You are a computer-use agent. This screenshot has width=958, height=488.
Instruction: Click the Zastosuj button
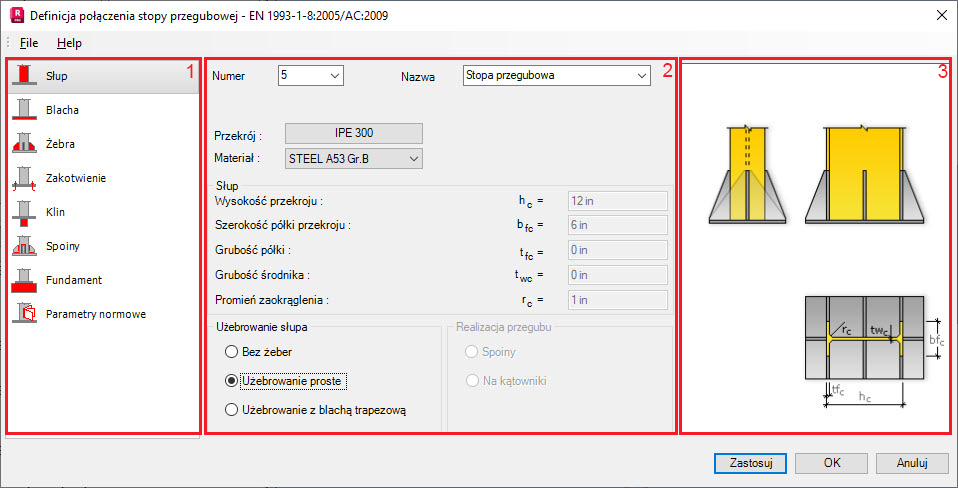click(x=750, y=462)
